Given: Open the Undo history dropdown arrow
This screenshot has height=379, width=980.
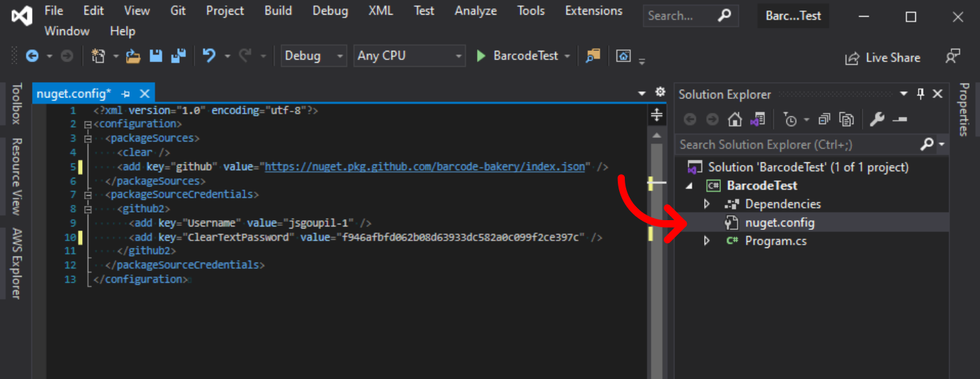Looking at the screenshot, I should pos(227,56).
